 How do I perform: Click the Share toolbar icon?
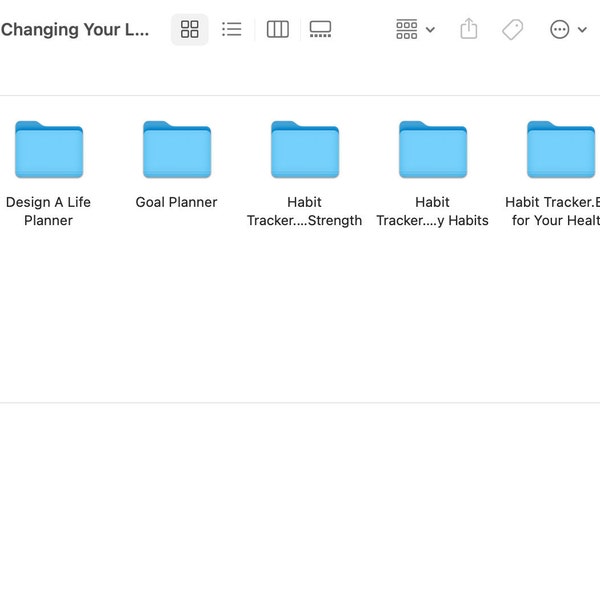(x=468, y=29)
